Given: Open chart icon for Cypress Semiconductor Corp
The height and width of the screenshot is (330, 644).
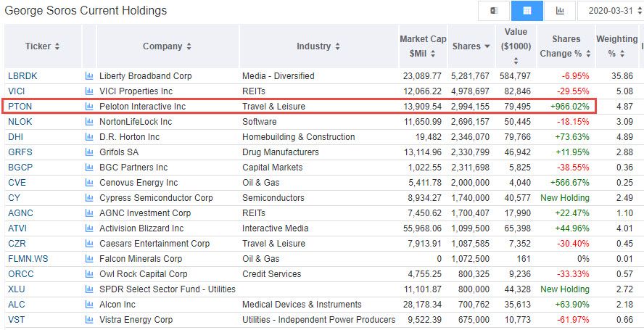Looking at the screenshot, I should [x=89, y=198].
